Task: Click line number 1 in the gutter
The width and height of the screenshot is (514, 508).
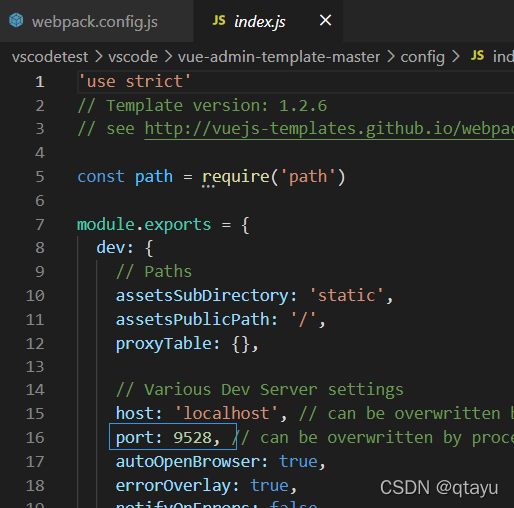Action: click(40, 82)
